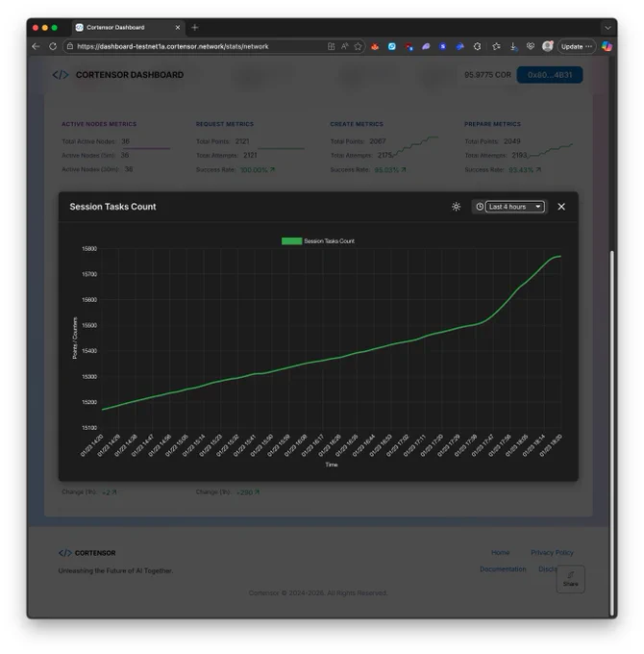Toggle the Session Tasks Count legend swatch
The height and width of the screenshot is (654, 644).
pos(292,241)
